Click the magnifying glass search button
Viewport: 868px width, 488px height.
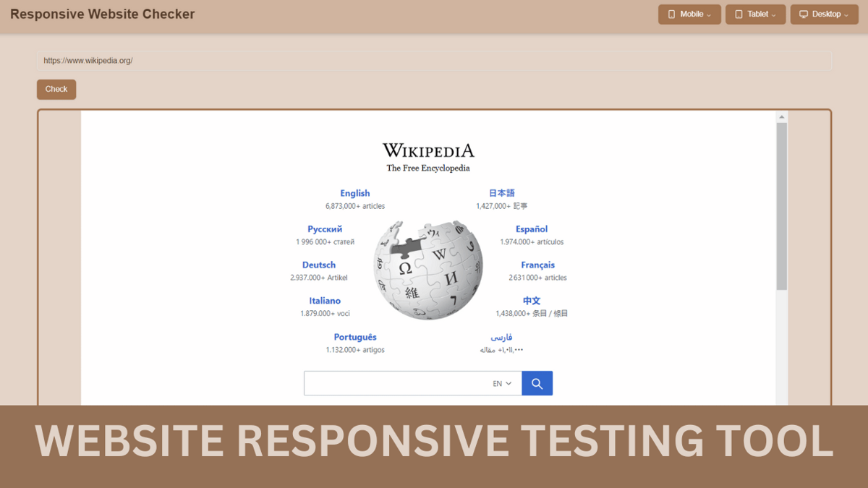click(537, 383)
